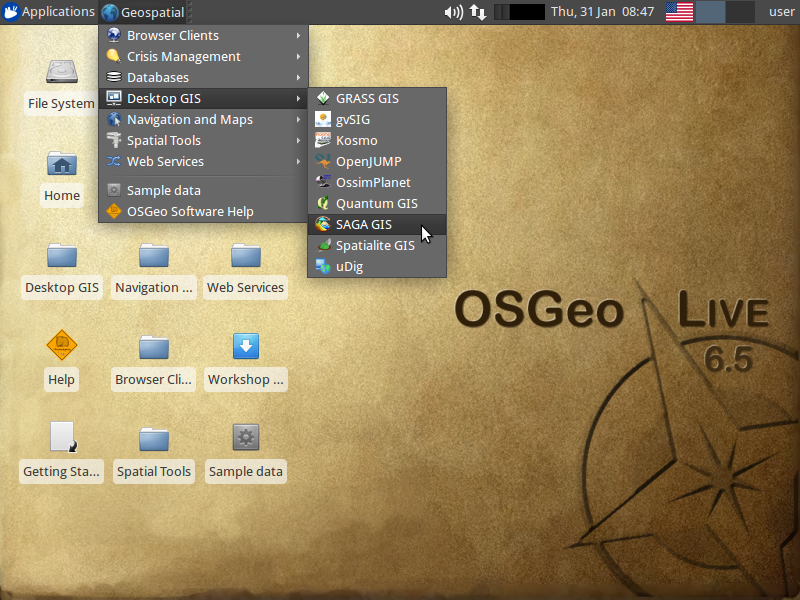Image resolution: width=800 pixels, height=600 pixels.
Task: Click the Browser Clients menu icon
Action: pyautogui.click(x=114, y=35)
